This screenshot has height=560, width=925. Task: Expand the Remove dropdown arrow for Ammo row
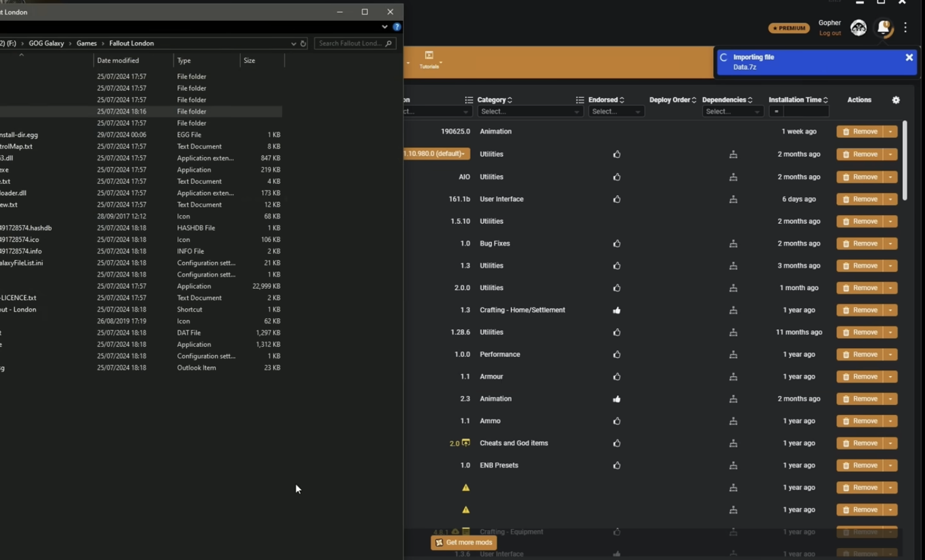pos(890,421)
